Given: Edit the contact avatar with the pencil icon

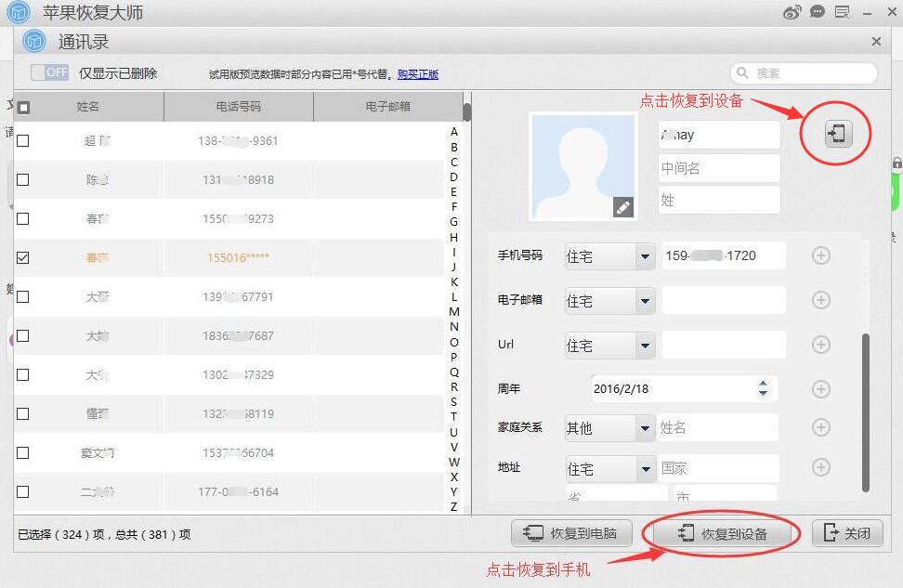Looking at the screenshot, I should click(623, 207).
